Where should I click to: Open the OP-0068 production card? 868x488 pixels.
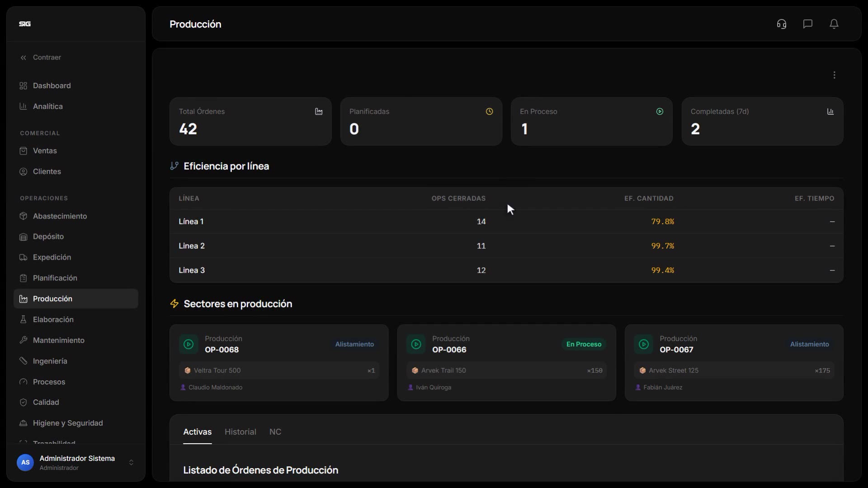pos(279,363)
